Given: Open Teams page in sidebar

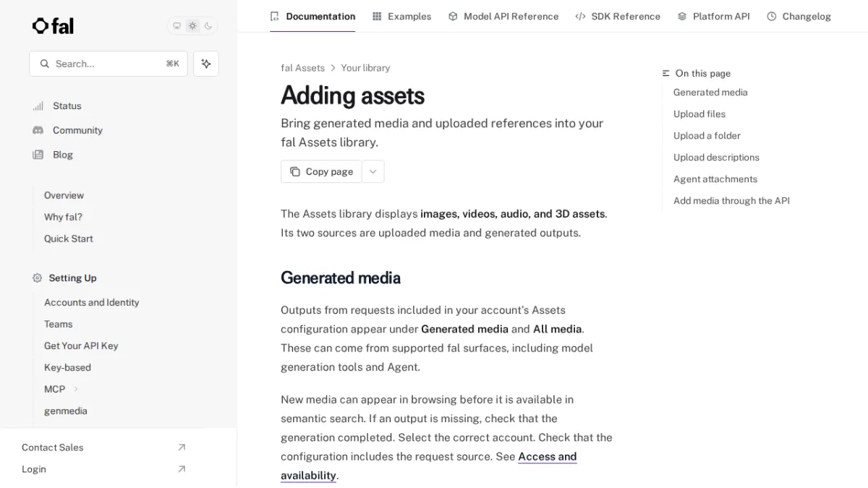Looking at the screenshot, I should (x=59, y=324).
